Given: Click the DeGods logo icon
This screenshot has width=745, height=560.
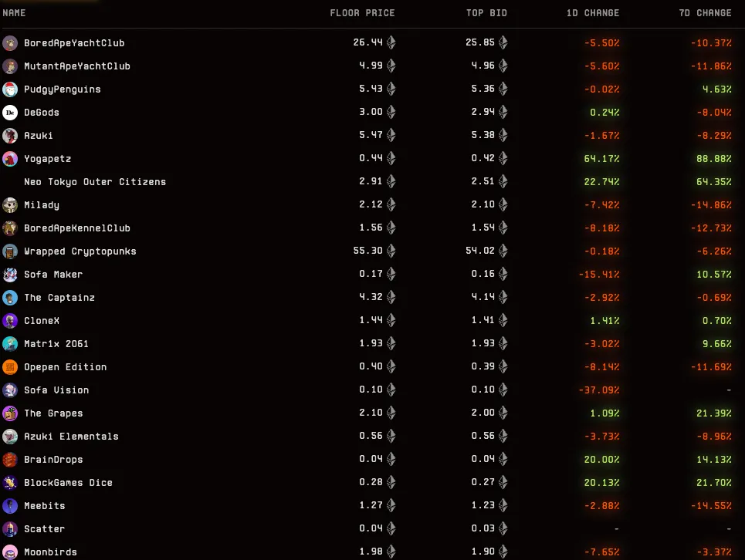Looking at the screenshot, I should click(x=10, y=113).
